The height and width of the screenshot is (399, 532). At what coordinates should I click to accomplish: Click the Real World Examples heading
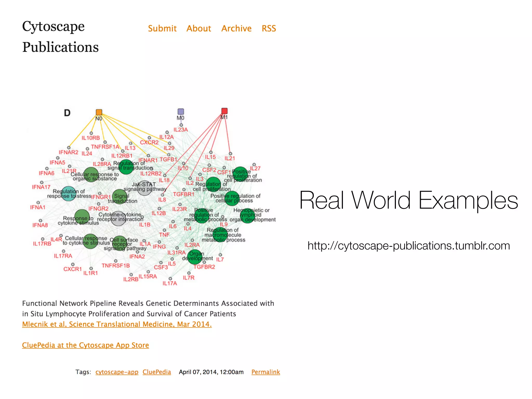point(409,200)
